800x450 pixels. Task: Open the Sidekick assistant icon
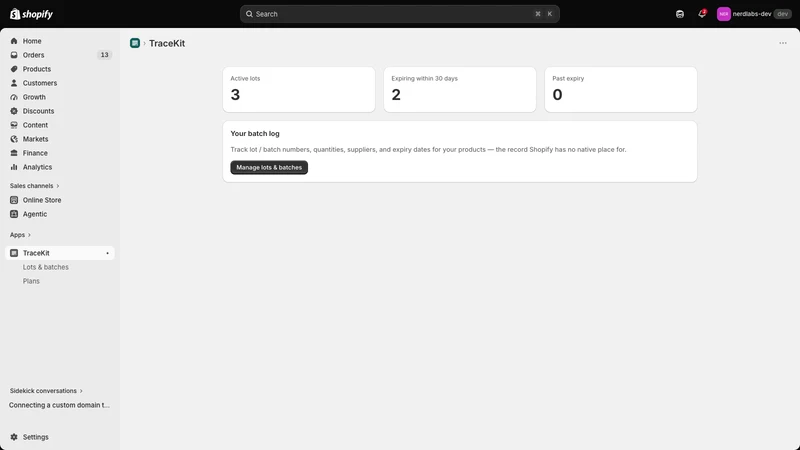pyautogui.click(x=680, y=14)
